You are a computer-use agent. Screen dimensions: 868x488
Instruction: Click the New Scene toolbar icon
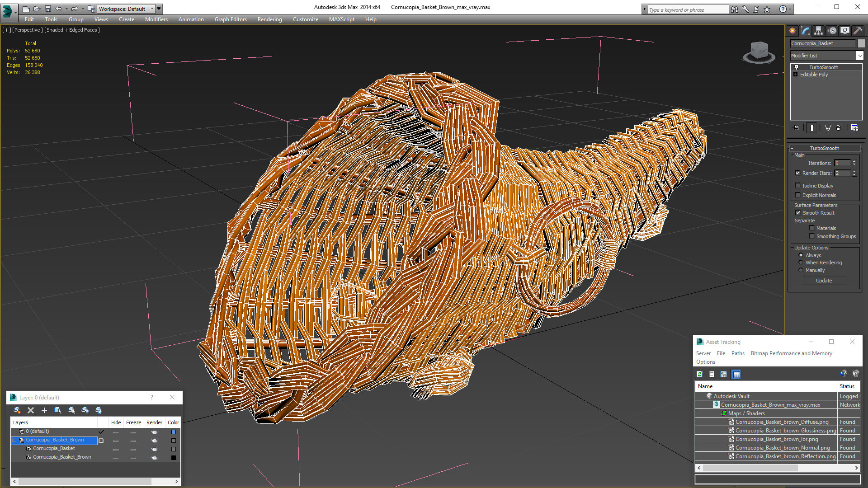pyautogui.click(x=26, y=9)
